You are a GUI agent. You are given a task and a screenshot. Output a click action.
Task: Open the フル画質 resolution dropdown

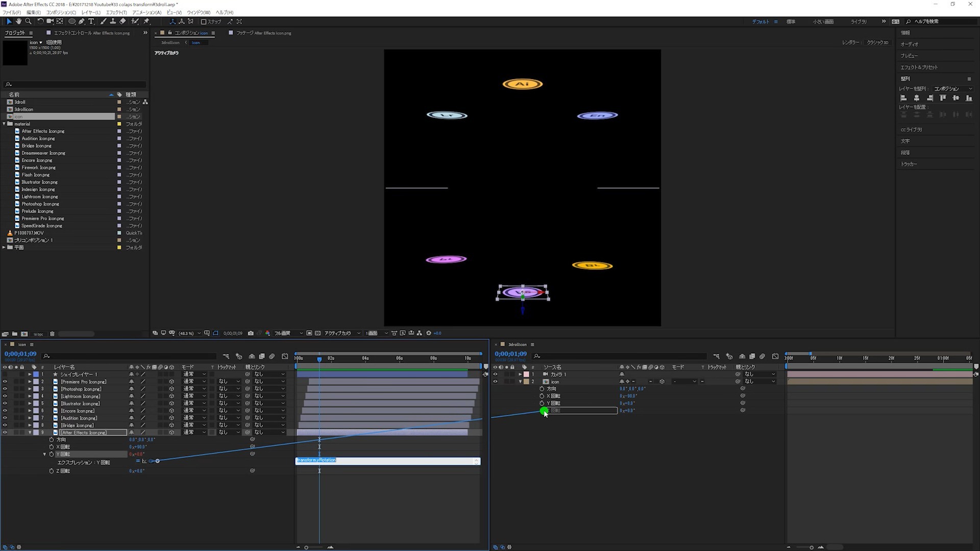click(289, 333)
